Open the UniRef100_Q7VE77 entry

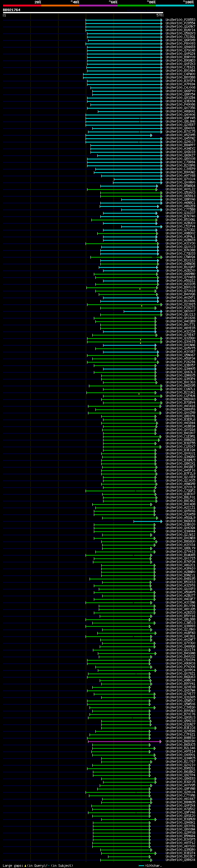(x=180, y=694)
